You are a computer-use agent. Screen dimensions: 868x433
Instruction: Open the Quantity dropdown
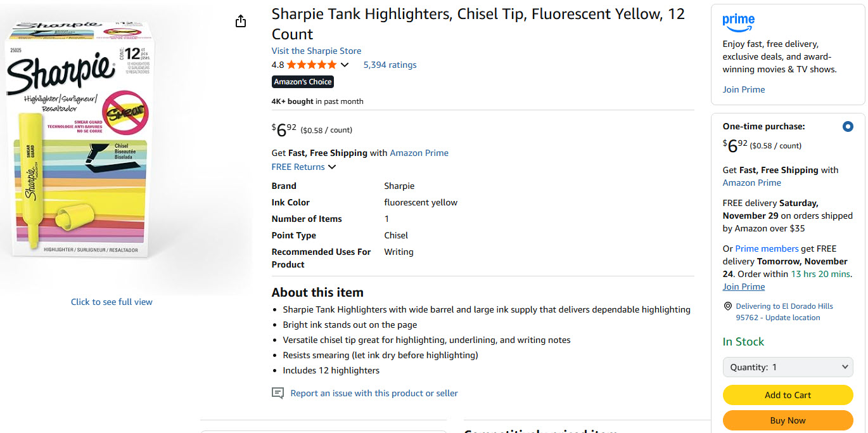tap(788, 367)
